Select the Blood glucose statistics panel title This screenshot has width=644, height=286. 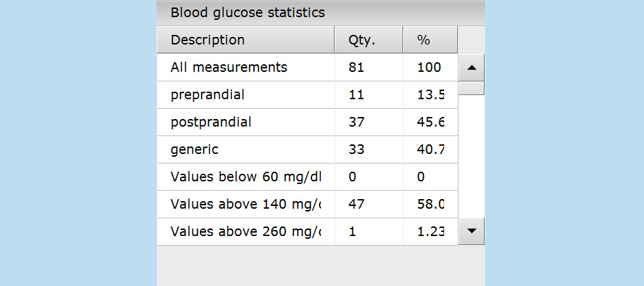pos(248,12)
